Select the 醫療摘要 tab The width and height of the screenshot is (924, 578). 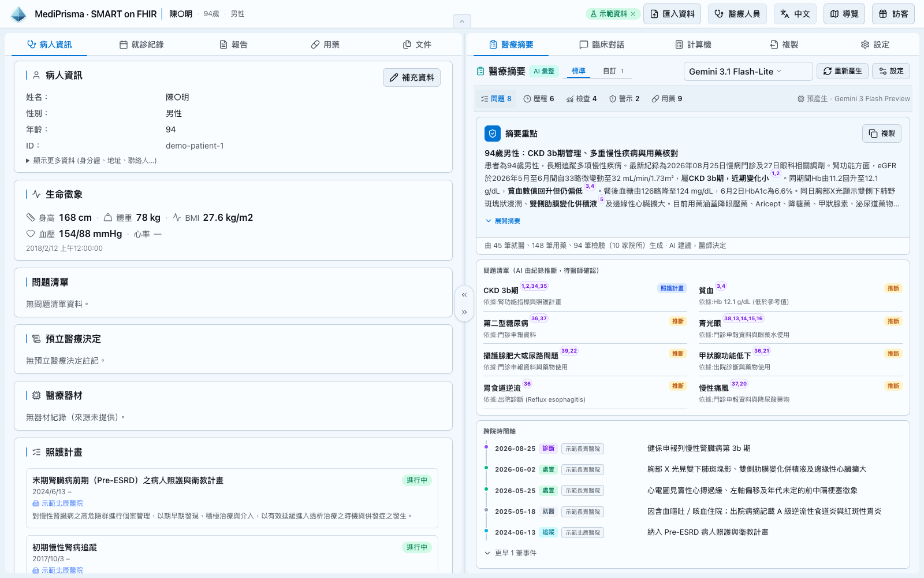[511, 45]
